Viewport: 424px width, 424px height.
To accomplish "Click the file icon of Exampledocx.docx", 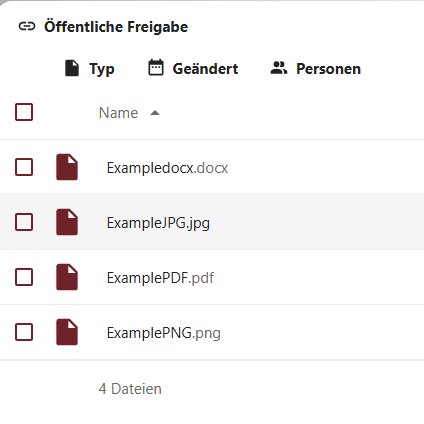I will pyautogui.click(x=67, y=167).
